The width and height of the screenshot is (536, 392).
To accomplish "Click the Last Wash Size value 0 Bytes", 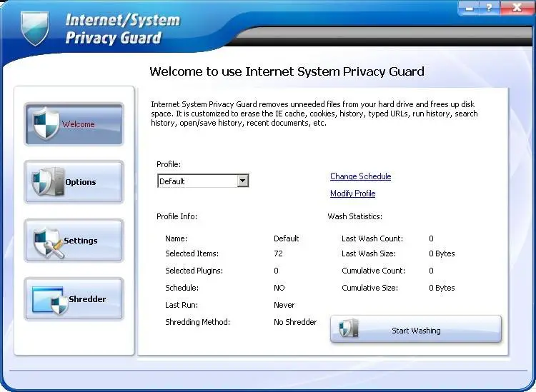I will (x=442, y=253).
